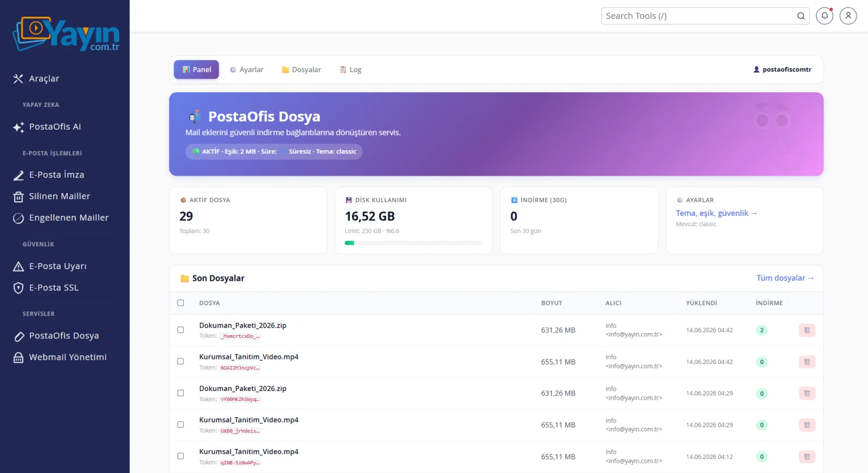
Task: Delete the 04:42 Dokuman_Paketi_2026.zip file
Action: pyautogui.click(x=807, y=330)
